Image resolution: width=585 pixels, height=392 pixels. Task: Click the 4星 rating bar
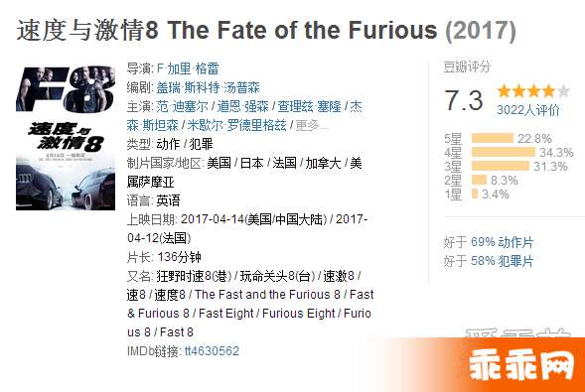click(504, 152)
